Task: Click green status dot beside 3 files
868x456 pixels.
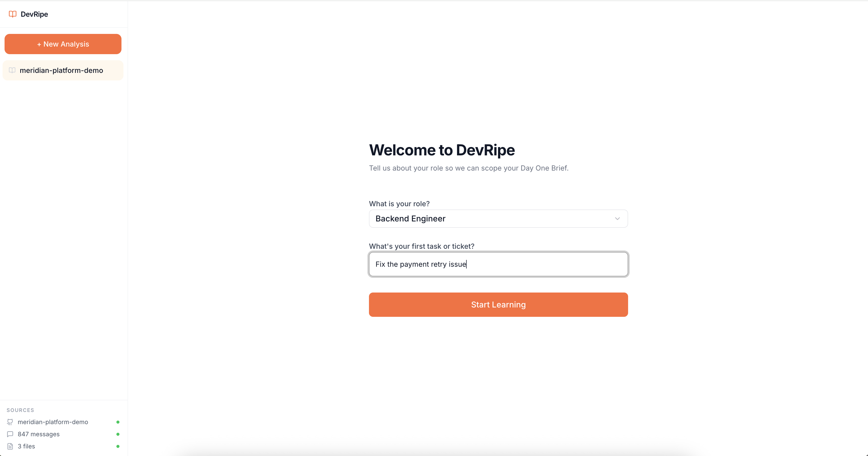Action: pyautogui.click(x=118, y=446)
